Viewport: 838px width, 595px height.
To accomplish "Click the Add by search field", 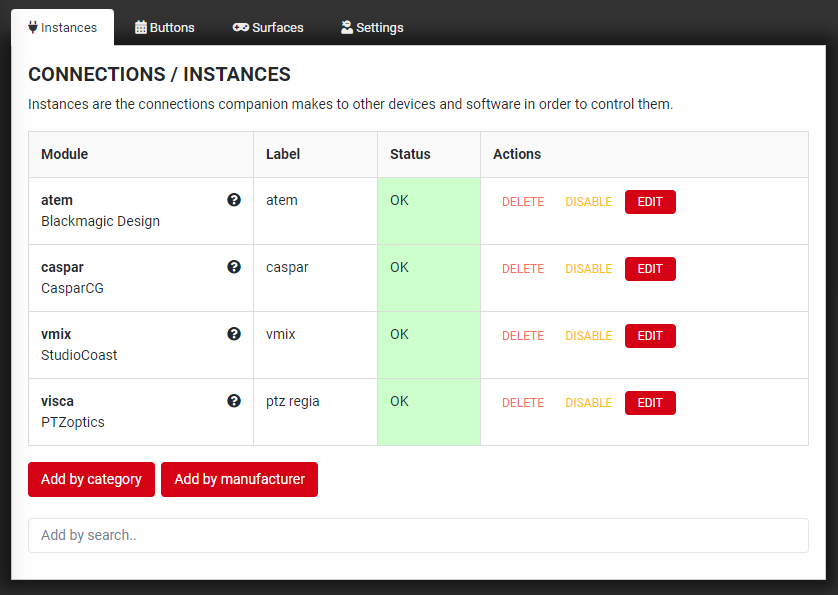I will (x=418, y=535).
